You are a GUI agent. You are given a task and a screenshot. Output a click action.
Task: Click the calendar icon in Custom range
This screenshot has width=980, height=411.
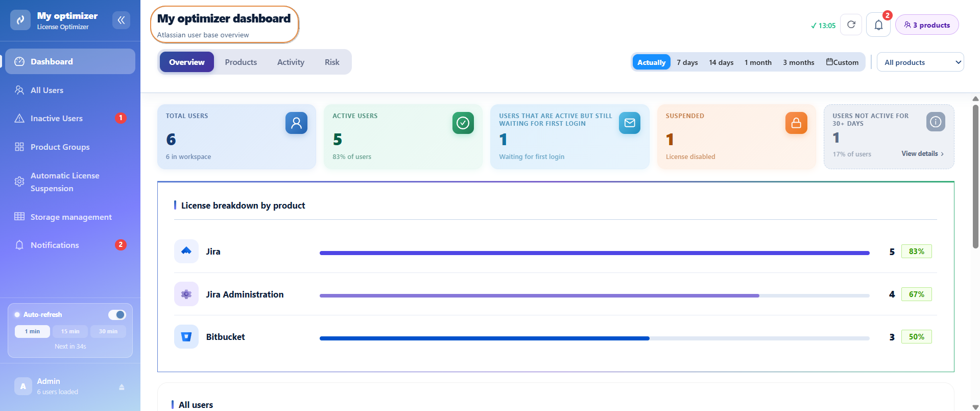829,62
